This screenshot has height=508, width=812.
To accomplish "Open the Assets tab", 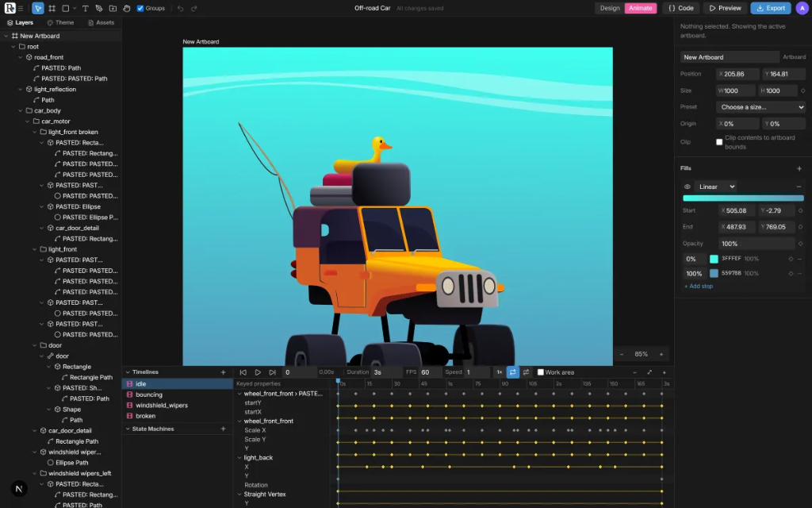I will tap(101, 23).
